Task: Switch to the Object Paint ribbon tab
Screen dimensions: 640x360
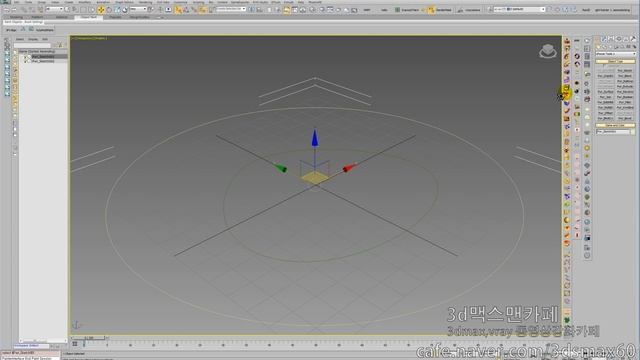Action: coord(89,17)
